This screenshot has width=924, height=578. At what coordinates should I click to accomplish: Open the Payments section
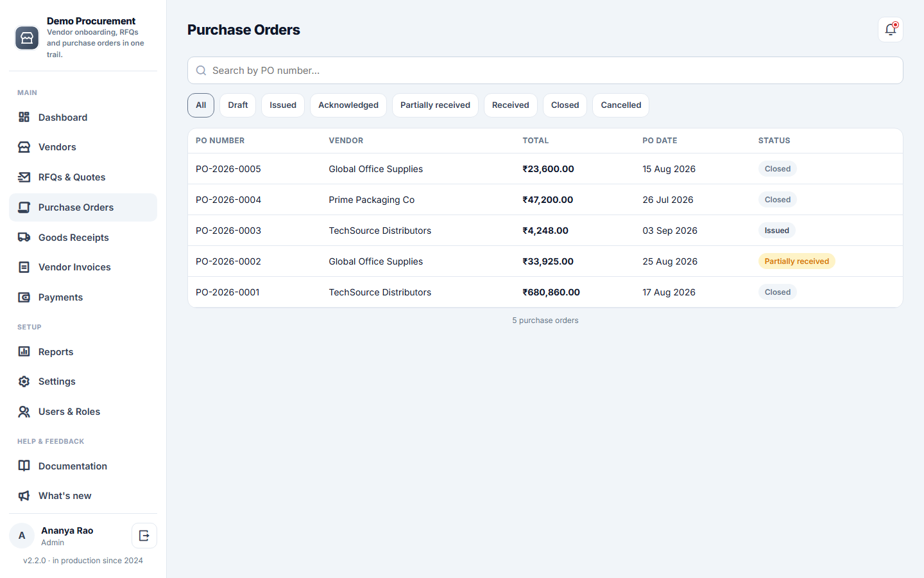coord(83,297)
